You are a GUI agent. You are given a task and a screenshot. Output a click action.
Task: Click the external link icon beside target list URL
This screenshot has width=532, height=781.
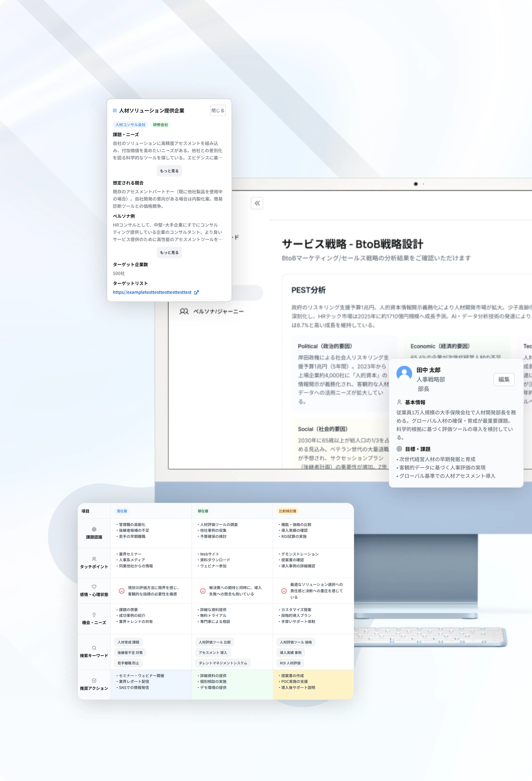coord(197,292)
